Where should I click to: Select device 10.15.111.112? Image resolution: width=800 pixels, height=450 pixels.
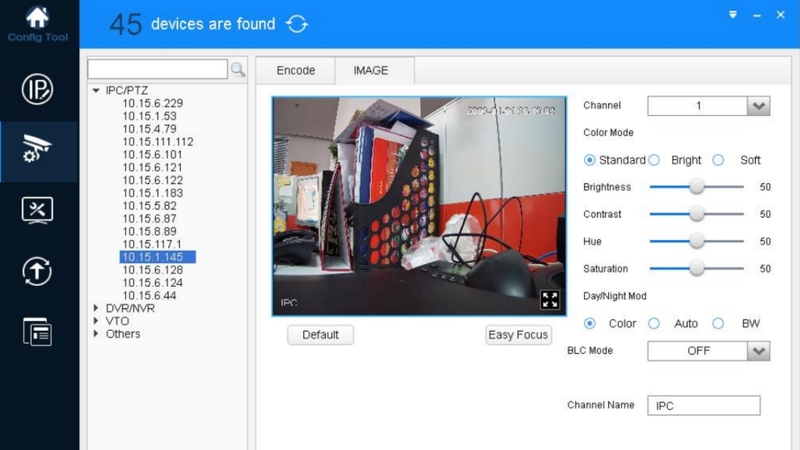pyautogui.click(x=158, y=141)
